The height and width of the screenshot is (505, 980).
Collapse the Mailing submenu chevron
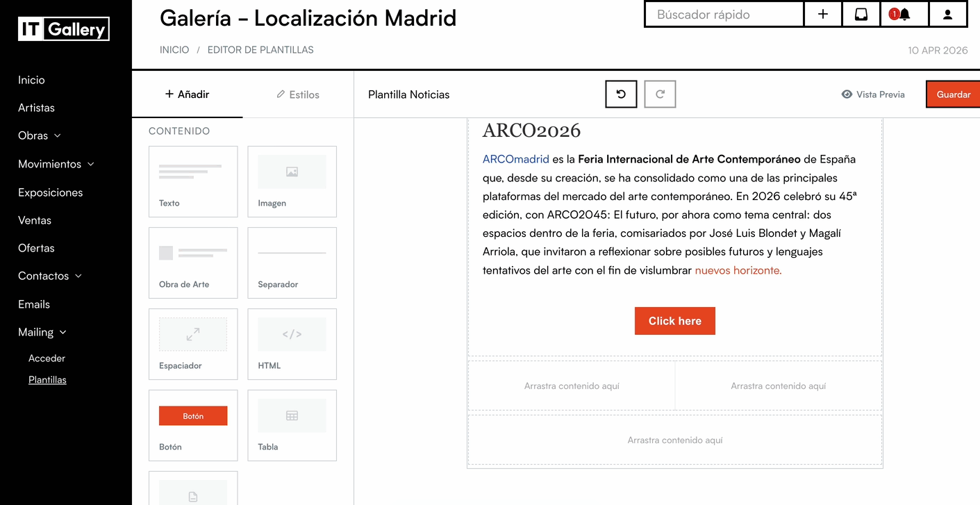[63, 332]
